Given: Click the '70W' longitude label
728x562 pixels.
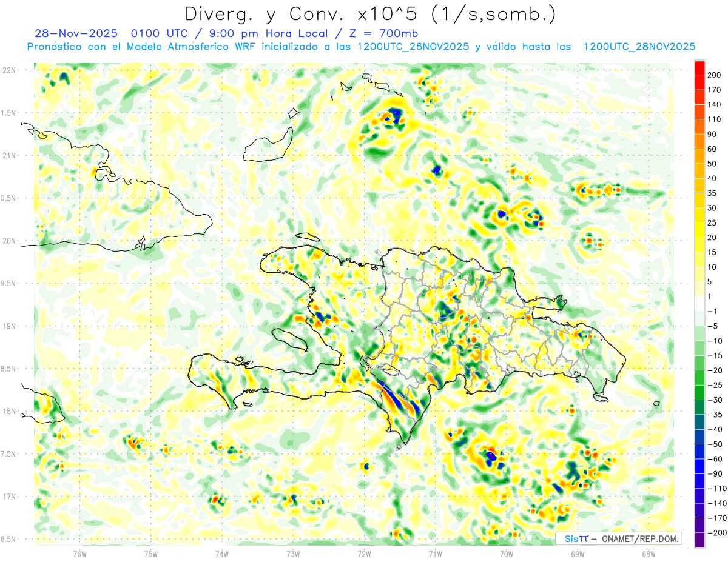Looking at the screenshot, I should [507, 554].
